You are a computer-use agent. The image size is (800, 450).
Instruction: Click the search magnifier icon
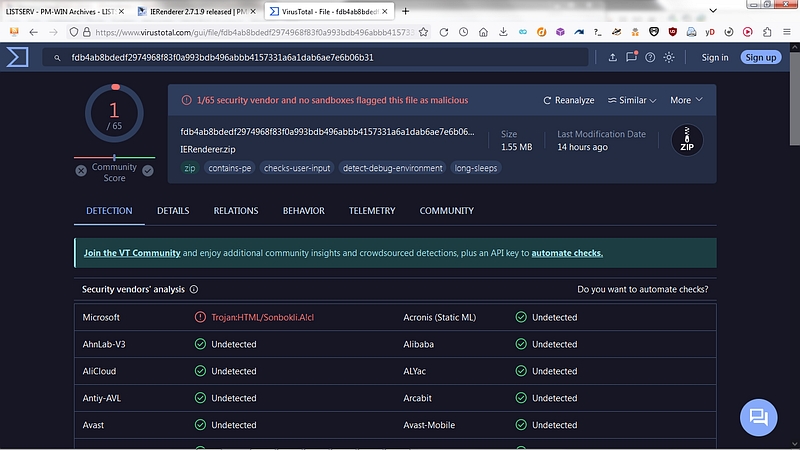tap(58, 58)
